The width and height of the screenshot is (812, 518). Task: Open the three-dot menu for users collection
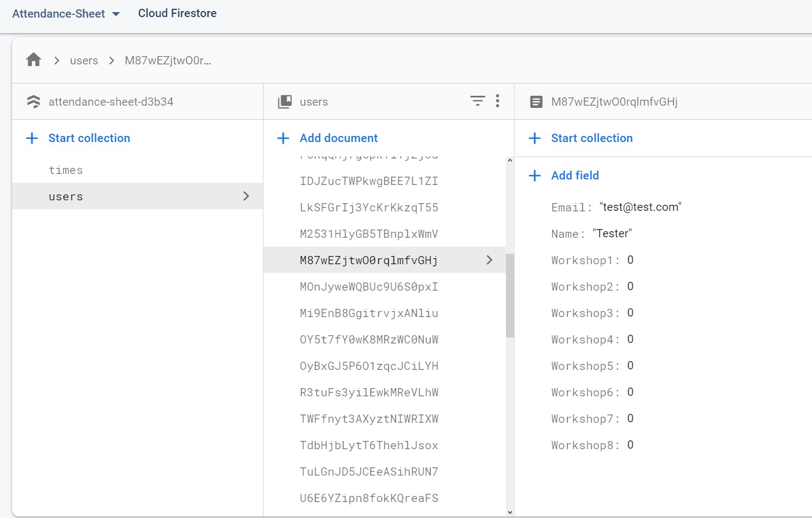point(498,101)
